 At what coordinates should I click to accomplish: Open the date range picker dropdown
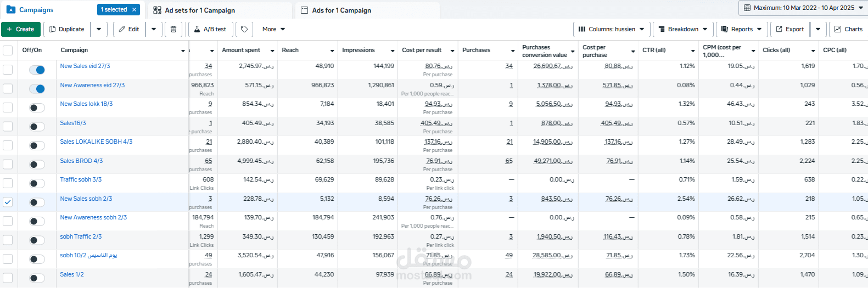[803, 8]
